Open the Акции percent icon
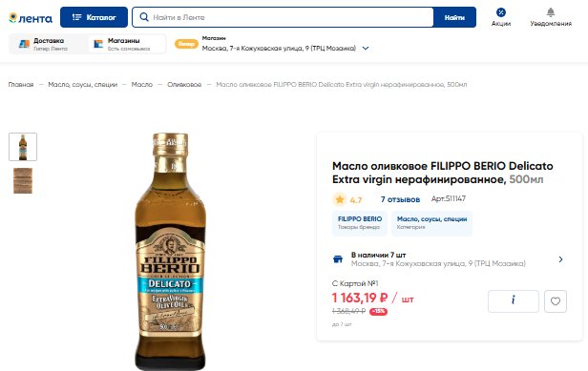 click(501, 12)
